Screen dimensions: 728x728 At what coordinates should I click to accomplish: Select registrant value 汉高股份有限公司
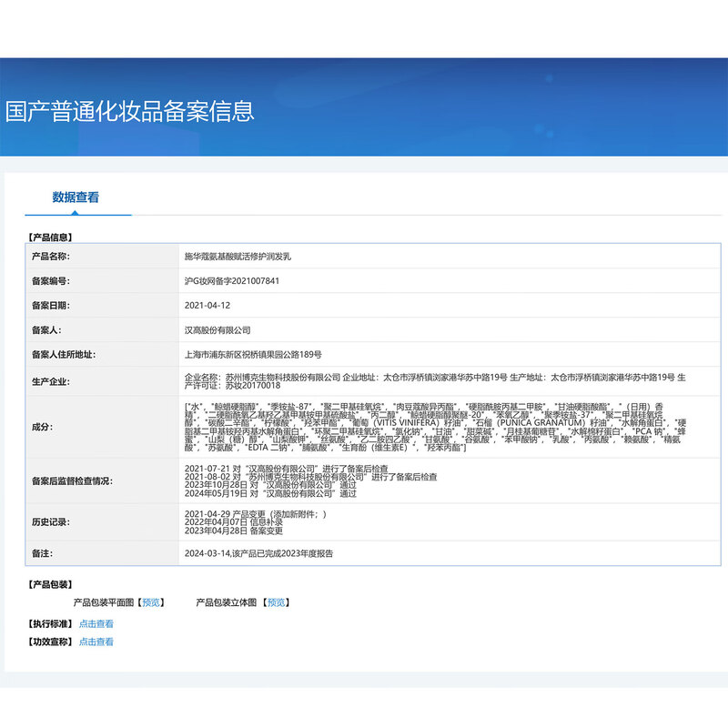click(217, 330)
